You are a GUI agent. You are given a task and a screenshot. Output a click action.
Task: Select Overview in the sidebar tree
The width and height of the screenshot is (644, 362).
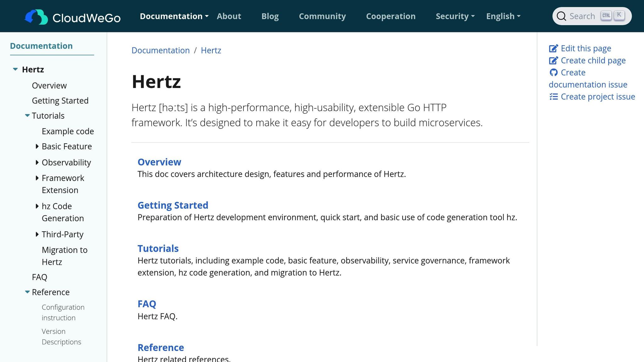point(49,85)
